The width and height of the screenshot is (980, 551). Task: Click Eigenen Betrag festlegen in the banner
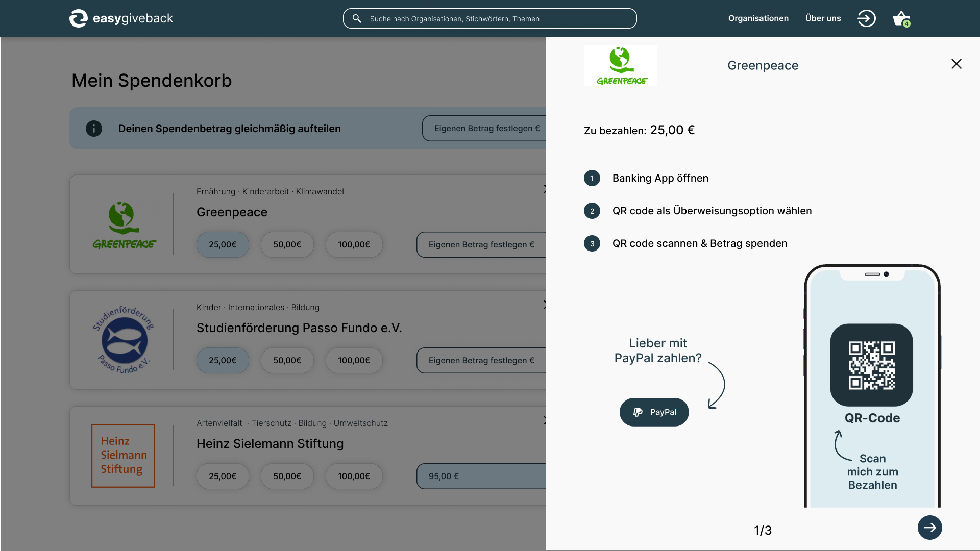click(x=484, y=128)
